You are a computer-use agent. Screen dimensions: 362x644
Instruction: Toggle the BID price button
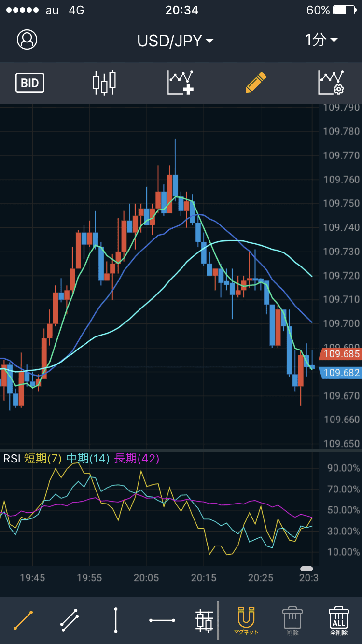tap(30, 83)
